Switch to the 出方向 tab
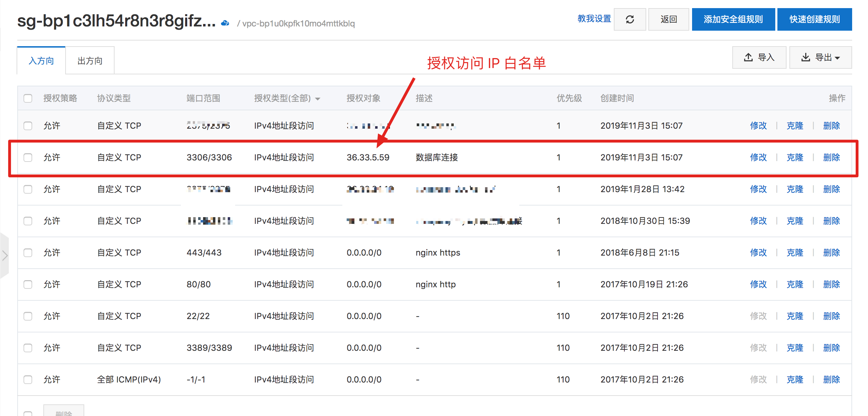 pos(90,61)
